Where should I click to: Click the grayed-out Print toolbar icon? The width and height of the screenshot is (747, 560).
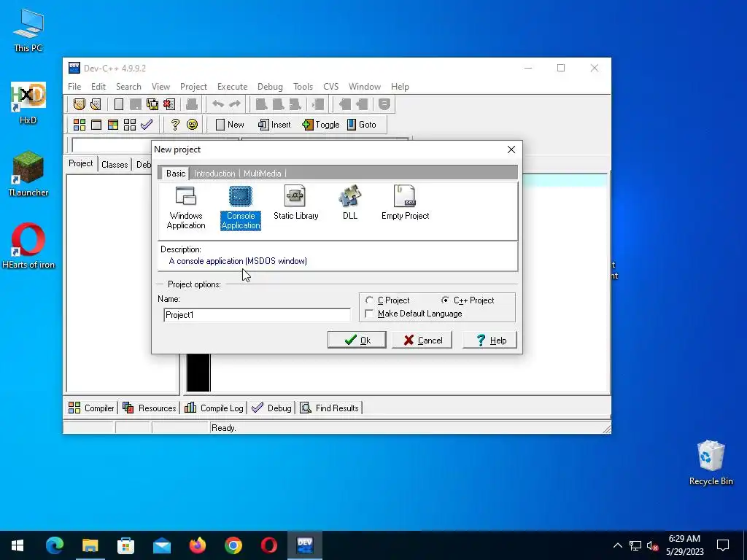tap(192, 104)
